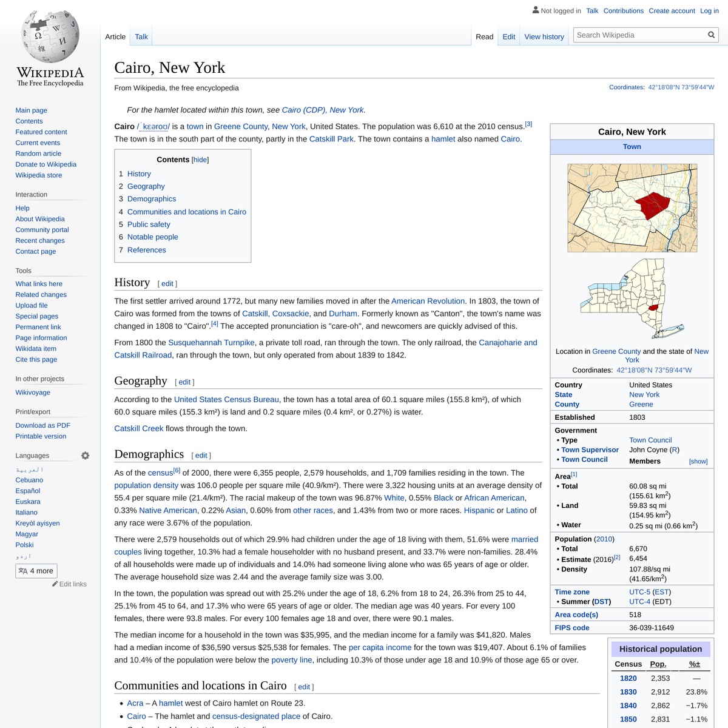This screenshot has height=728, width=728.
Task: Open the "4 more" language selector
Action: [36, 570]
